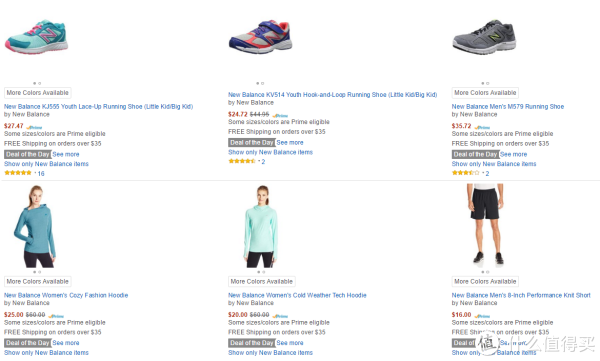The width and height of the screenshot is (600, 361).
Task: Click Deal of the Day badge under Cozy Fashion Hoodie
Action: (x=28, y=343)
